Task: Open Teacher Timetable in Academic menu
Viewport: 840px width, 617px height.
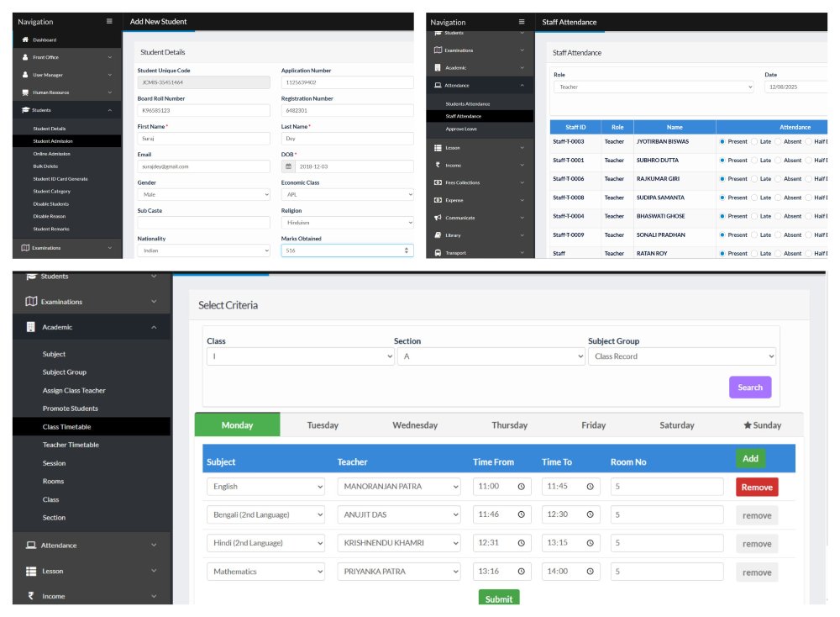Action: point(71,445)
